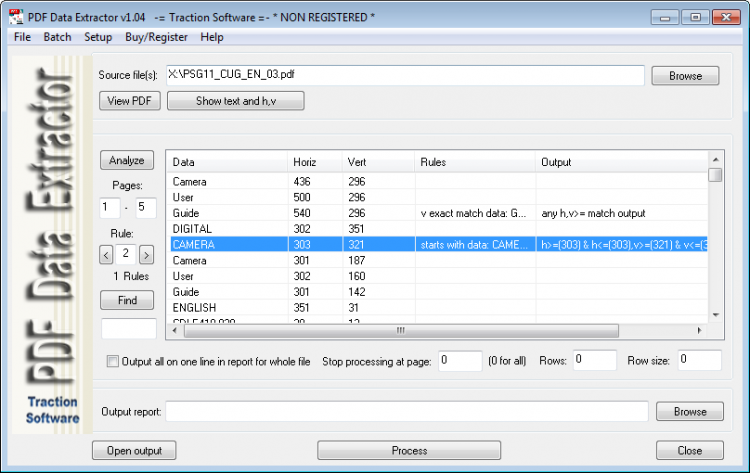Click horizontal scrollbar left arrow
The image size is (750, 473).
[175, 330]
